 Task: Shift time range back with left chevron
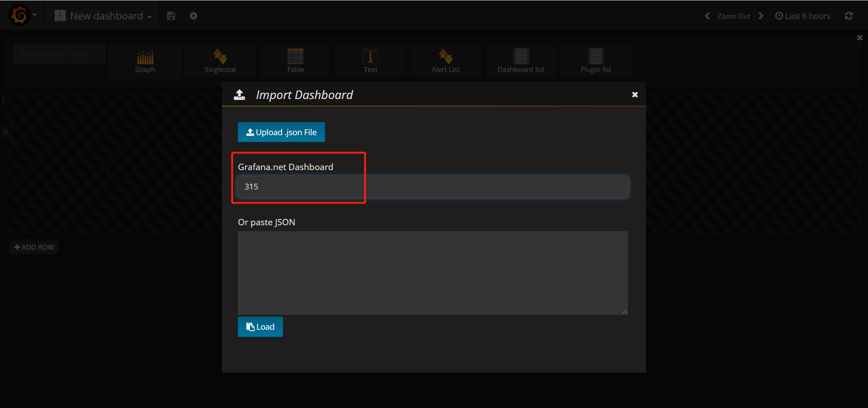pyautogui.click(x=707, y=16)
